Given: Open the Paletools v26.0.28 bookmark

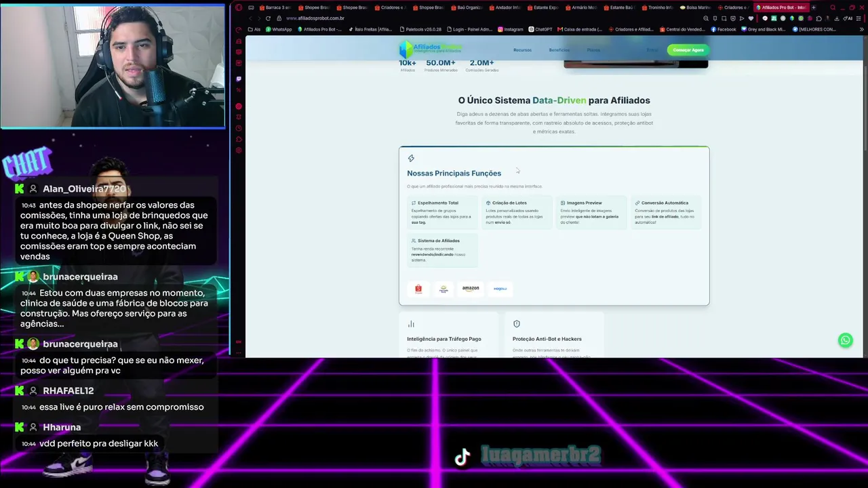Looking at the screenshot, I should click(420, 30).
